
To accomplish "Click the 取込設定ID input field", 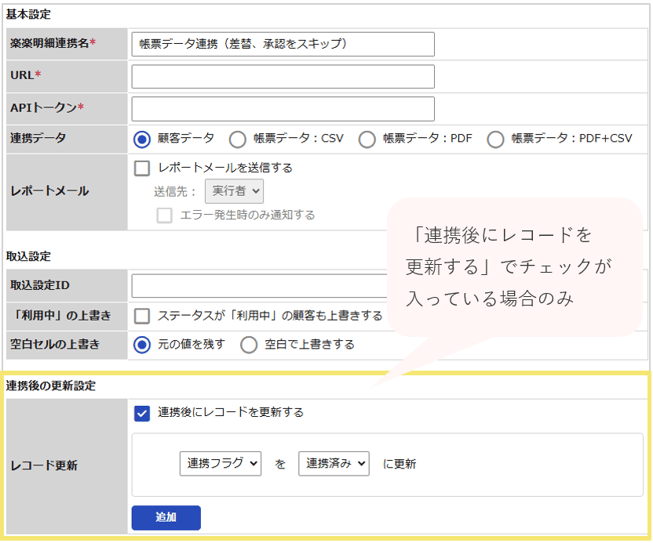I will 260,286.
